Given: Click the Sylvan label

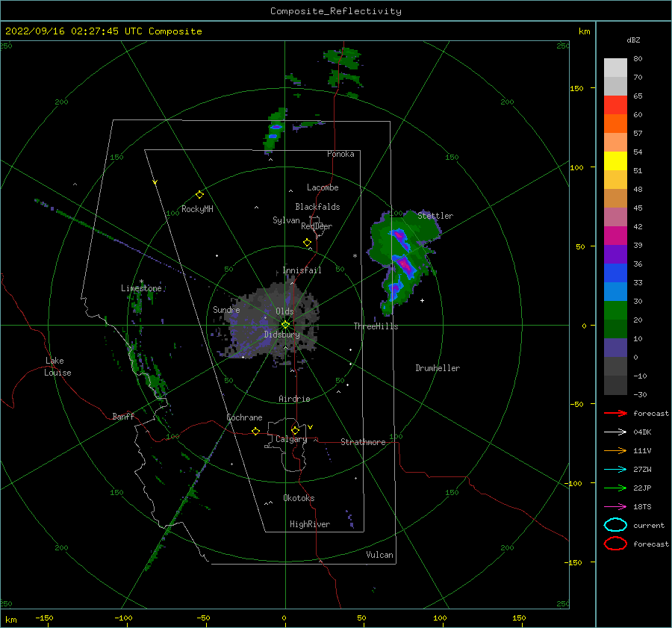Looking at the screenshot, I should click(286, 220).
